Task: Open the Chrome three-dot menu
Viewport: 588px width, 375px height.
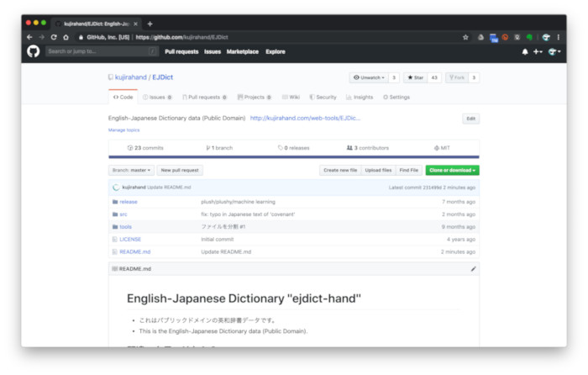Action: tap(559, 37)
